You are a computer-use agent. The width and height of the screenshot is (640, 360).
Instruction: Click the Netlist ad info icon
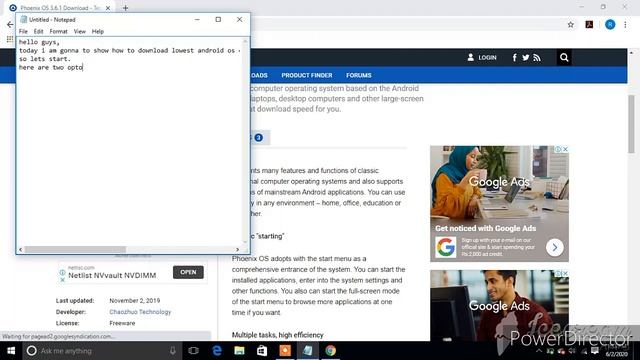(62, 272)
